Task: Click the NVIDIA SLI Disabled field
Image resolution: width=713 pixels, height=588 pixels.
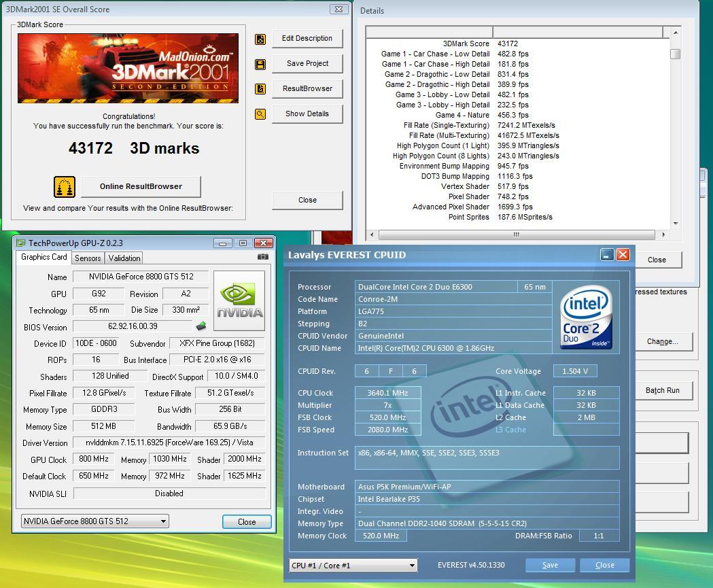Action: tap(170, 494)
